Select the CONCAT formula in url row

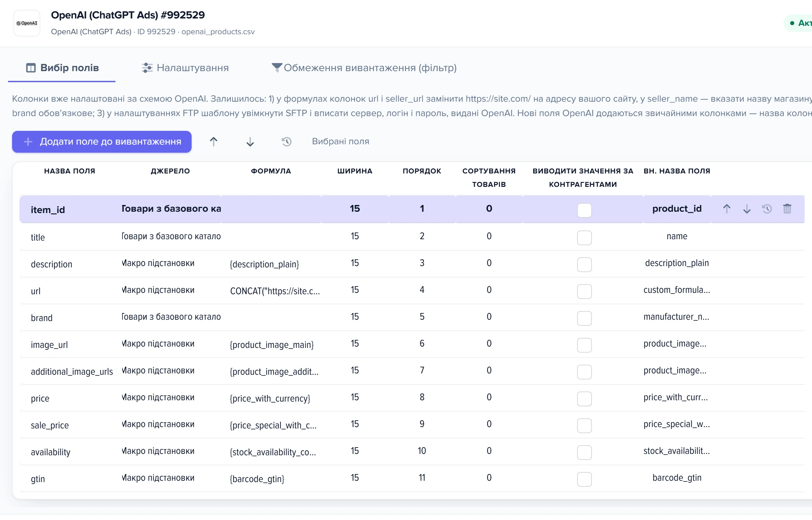tap(275, 291)
